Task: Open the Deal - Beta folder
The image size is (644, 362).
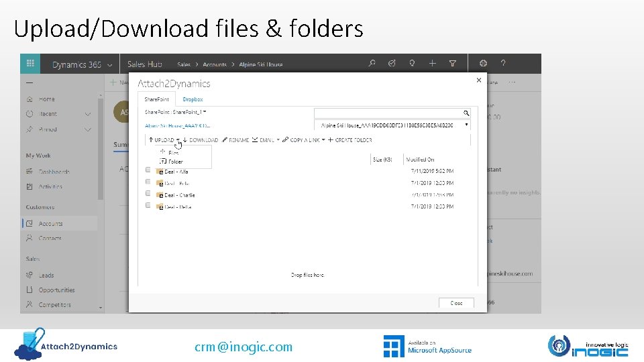Action: (x=176, y=184)
